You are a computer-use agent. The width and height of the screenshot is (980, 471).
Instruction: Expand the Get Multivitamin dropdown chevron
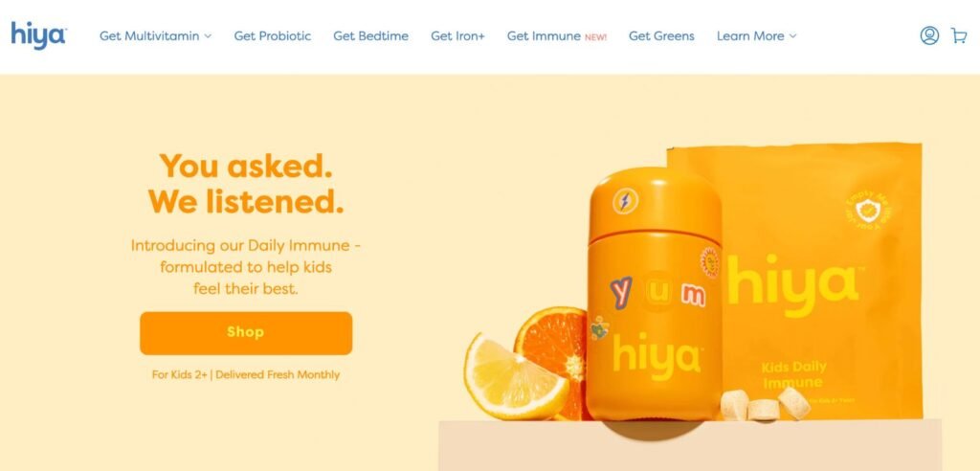pos(208,36)
